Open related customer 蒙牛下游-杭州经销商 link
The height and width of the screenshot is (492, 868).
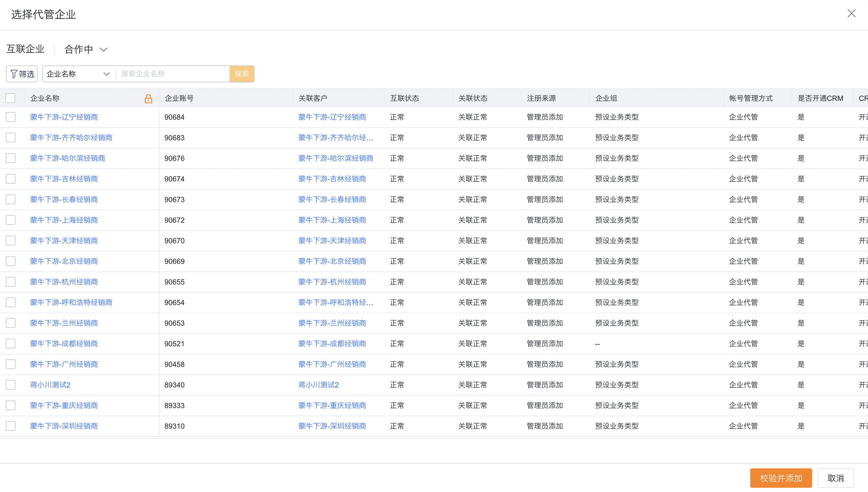[x=332, y=282]
